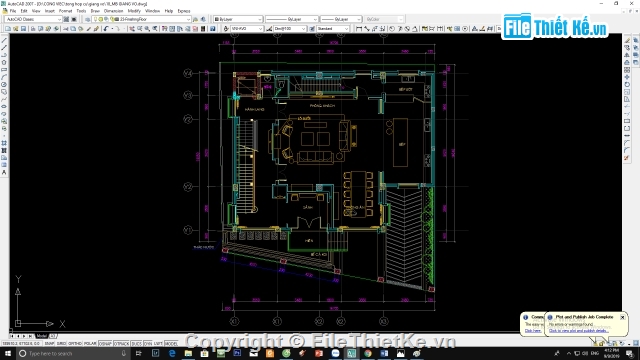Open the Dimension menu
640x360 pixels.
113,11
